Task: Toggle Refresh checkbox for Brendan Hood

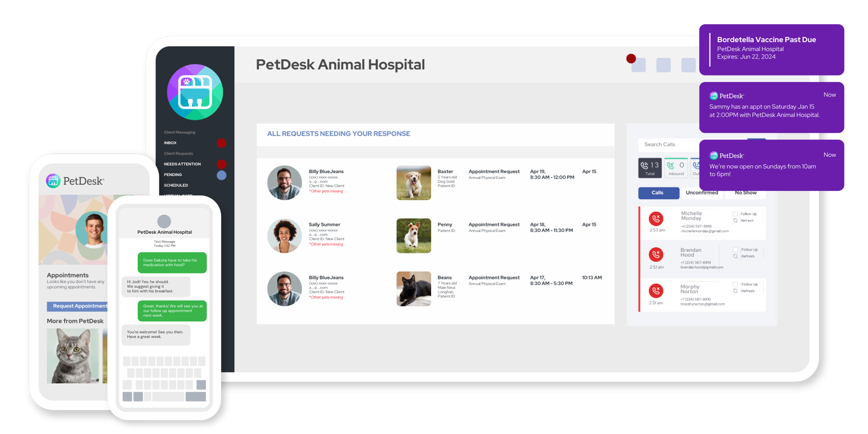Action: pyautogui.click(x=733, y=256)
